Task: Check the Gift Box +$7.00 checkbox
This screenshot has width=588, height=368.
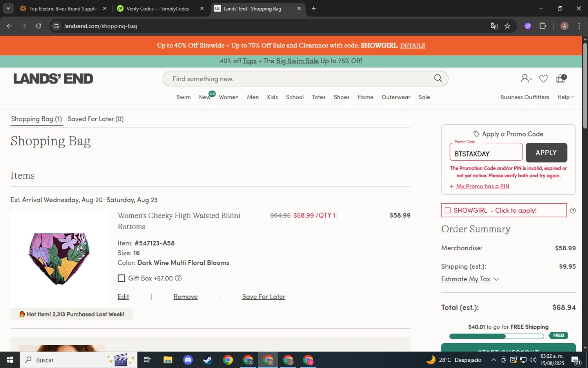Action: [122, 278]
